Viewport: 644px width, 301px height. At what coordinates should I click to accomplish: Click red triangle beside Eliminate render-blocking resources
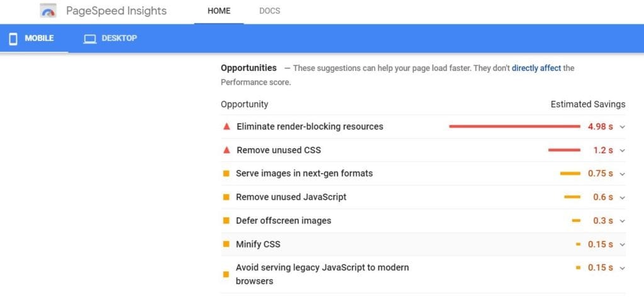tap(226, 126)
